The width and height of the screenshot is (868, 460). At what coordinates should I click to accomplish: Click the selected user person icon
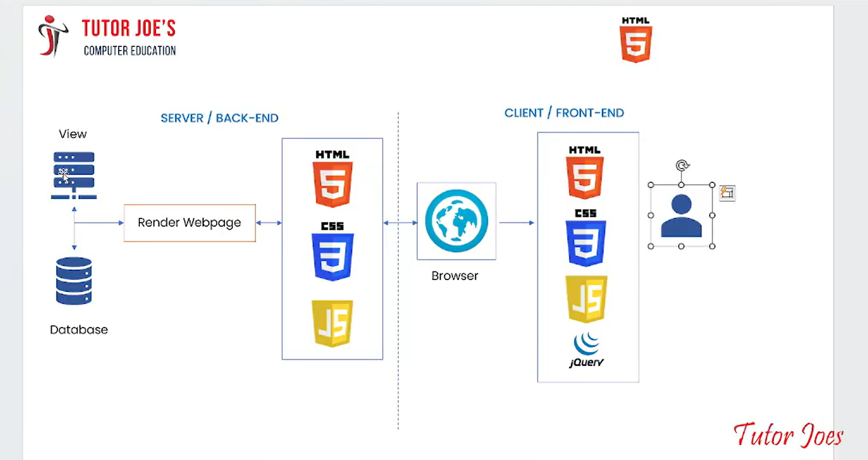[682, 216]
